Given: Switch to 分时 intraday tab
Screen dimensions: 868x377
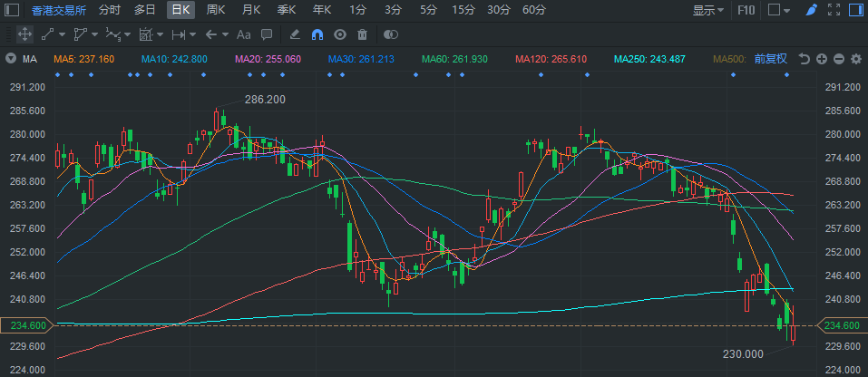Looking at the screenshot, I should 109,10.
